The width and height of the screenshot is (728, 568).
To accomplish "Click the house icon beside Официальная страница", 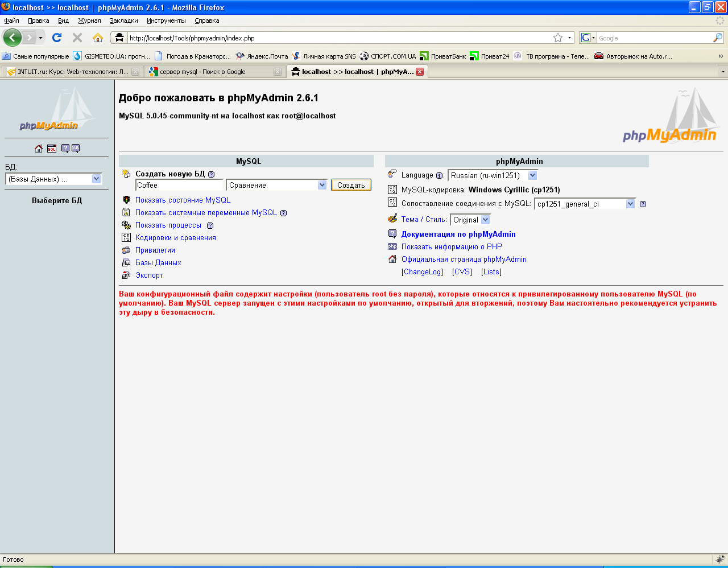I will click(392, 259).
